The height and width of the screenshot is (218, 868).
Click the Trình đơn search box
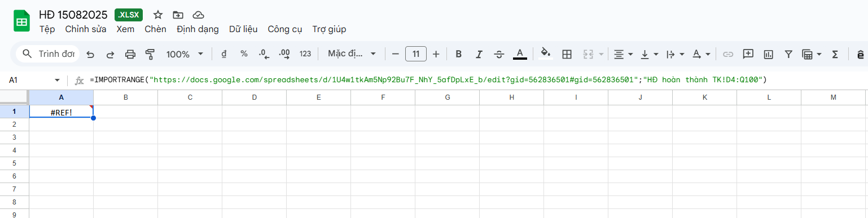click(x=49, y=54)
